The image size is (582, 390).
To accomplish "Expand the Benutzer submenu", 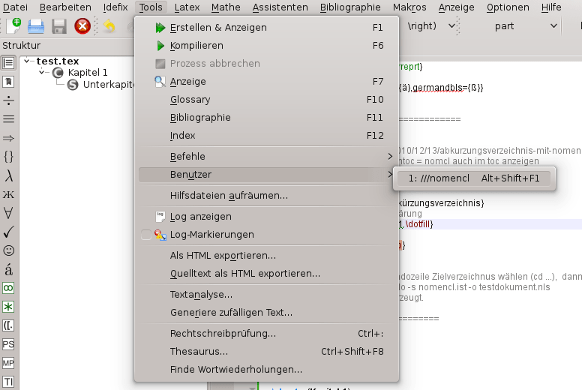I will pos(266,174).
